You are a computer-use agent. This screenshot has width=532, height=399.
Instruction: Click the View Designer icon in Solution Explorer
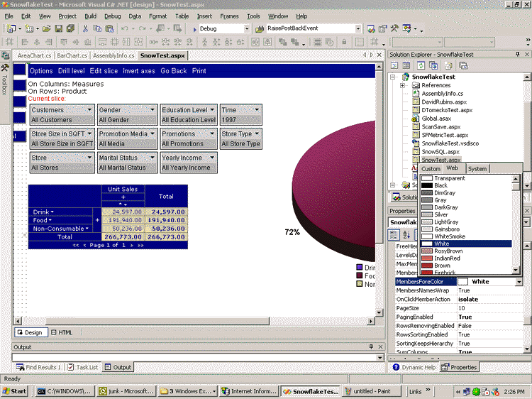(x=406, y=65)
